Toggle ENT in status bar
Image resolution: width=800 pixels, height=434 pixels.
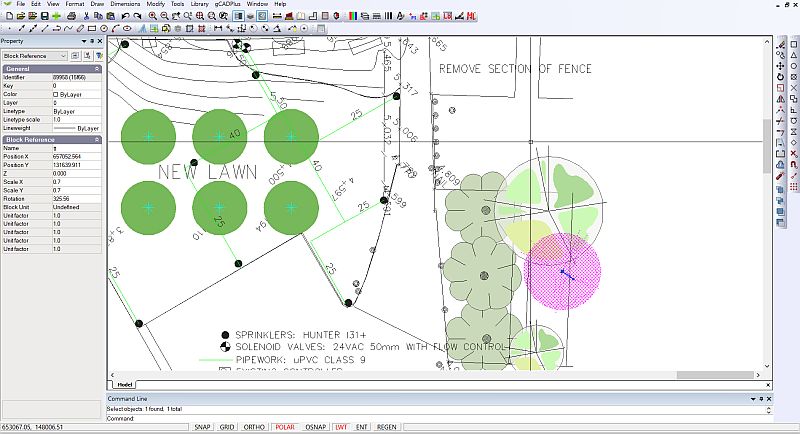[x=361, y=427]
